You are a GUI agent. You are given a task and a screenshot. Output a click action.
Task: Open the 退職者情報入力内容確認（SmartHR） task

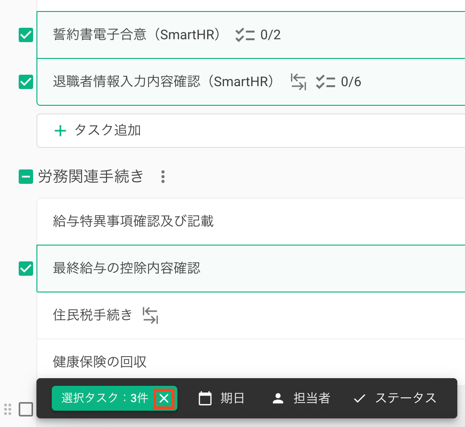point(251,82)
